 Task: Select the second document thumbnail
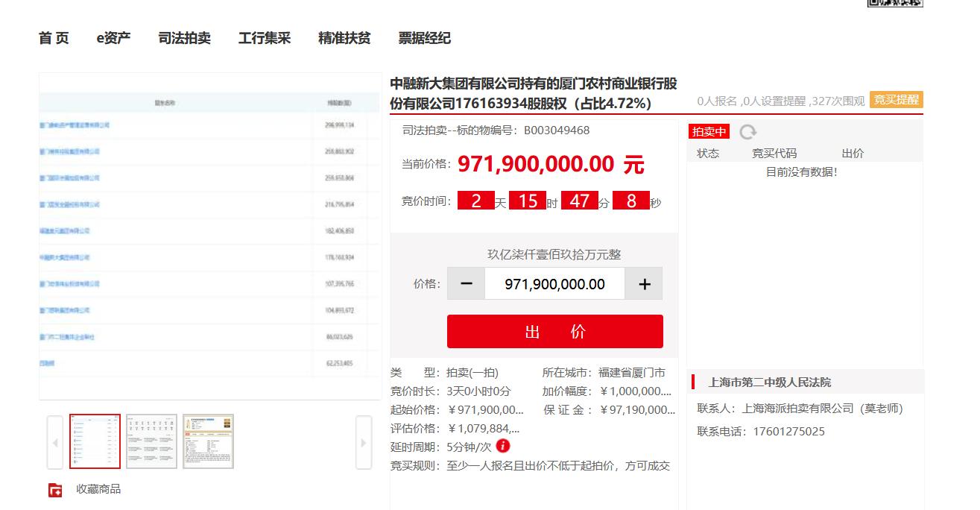[x=151, y=441]
